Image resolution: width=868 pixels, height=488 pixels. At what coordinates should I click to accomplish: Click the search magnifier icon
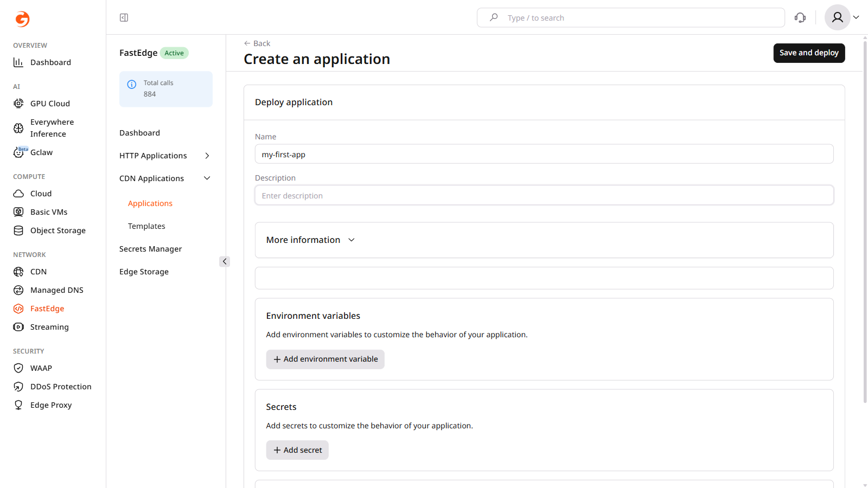(x=494, y=17)
